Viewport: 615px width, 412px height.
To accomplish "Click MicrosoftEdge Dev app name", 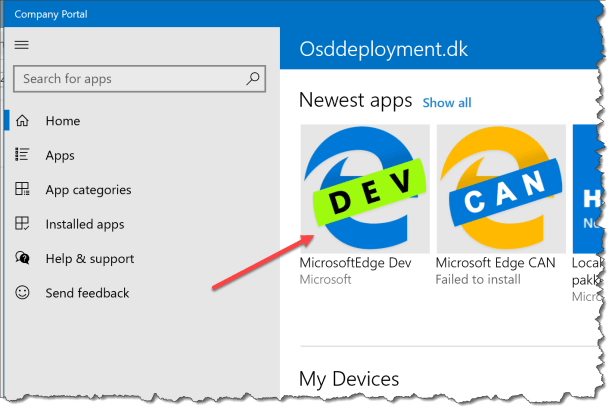I will tap(355, 263).
